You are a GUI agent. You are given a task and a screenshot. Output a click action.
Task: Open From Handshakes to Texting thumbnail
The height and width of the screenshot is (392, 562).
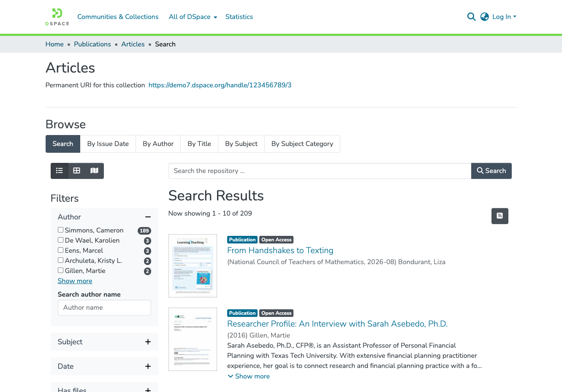click(x=193, y=266)
